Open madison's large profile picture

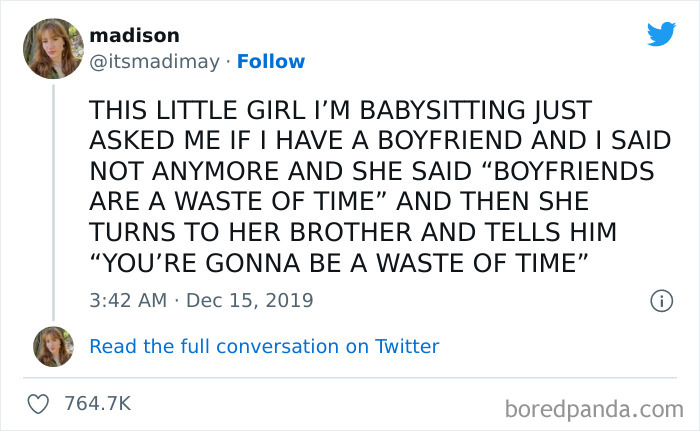pyautogui.click(x=50, y=48)
